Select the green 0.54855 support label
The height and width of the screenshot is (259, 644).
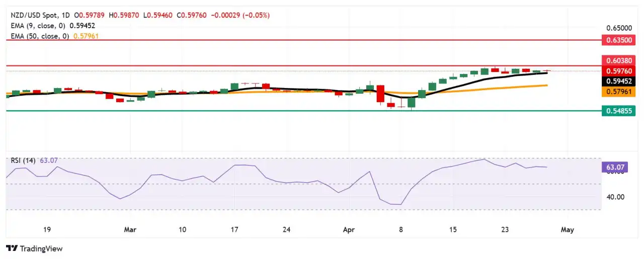[x=618, y=111]
